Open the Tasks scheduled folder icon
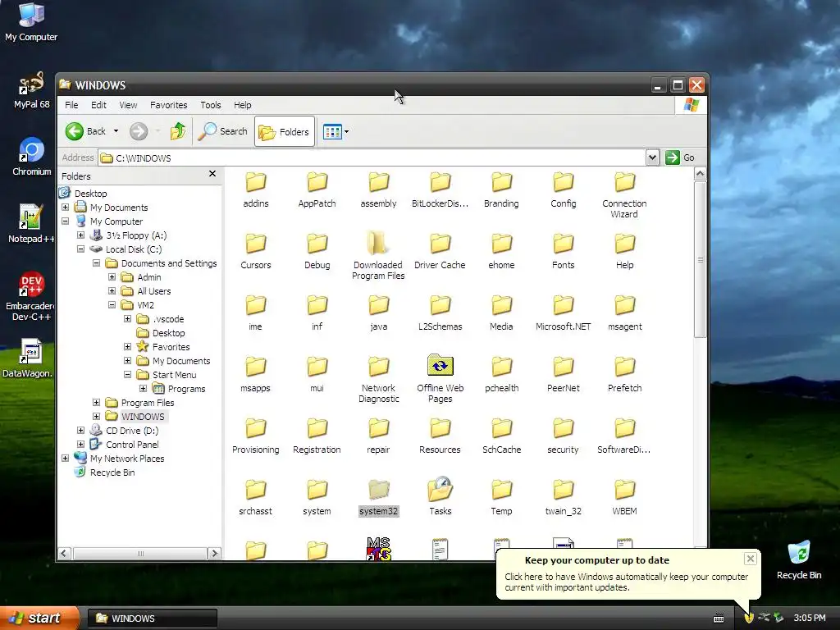This screenshot has height=630, width=840. (x=440, y=489)
